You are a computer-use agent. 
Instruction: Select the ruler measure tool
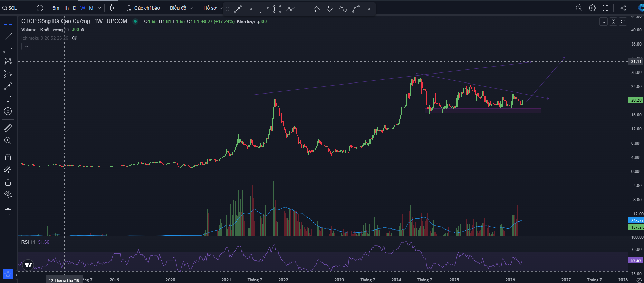tap(8, 128)
